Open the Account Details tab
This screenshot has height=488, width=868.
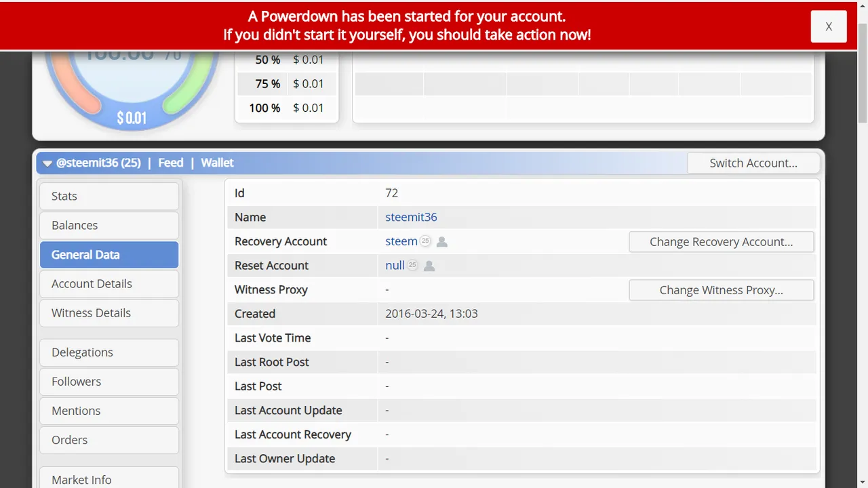tap(109, 284)
